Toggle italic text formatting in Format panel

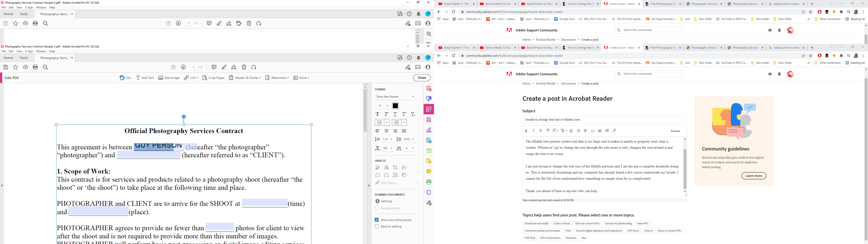pos(386,114)
